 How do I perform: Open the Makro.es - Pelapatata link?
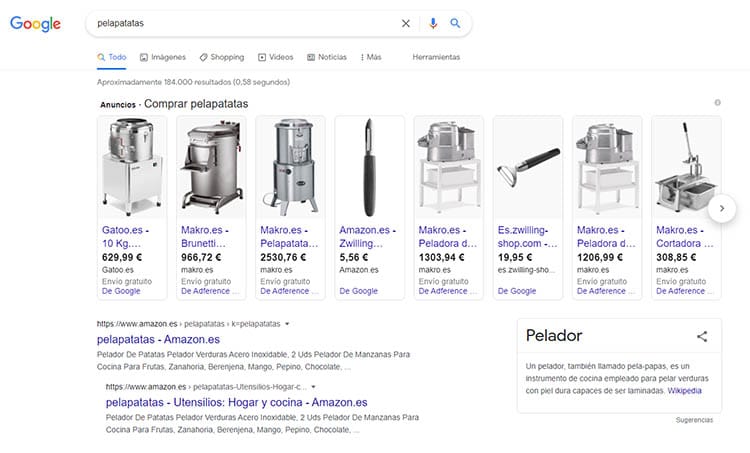(x=289, y=237)
